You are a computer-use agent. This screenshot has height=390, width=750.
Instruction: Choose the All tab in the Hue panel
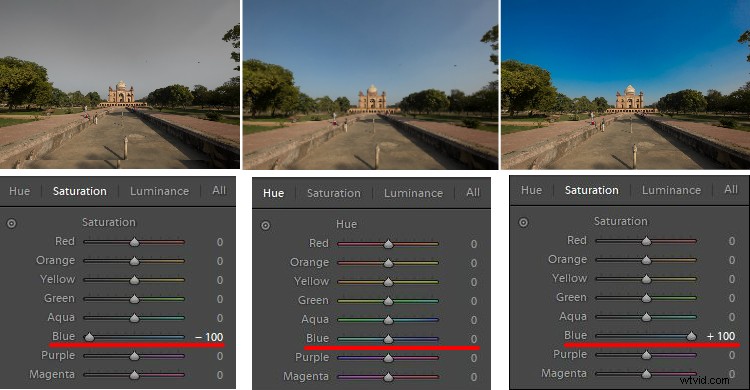(x=473, y=192)
